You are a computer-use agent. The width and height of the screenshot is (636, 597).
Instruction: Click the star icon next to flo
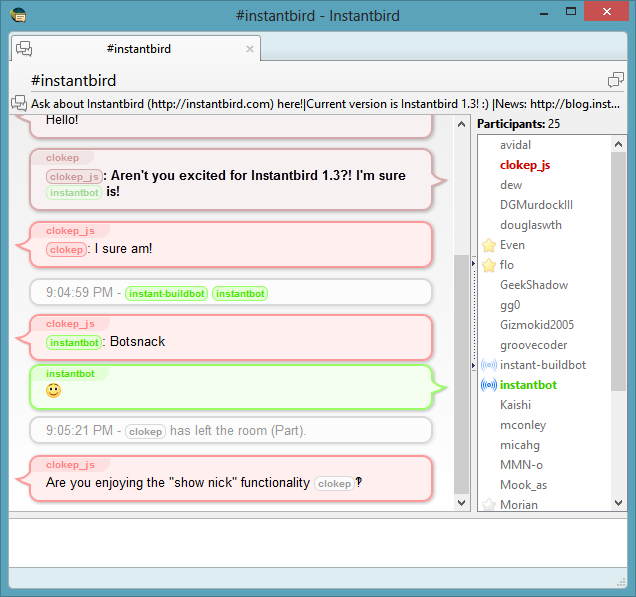tap(489, 265)
